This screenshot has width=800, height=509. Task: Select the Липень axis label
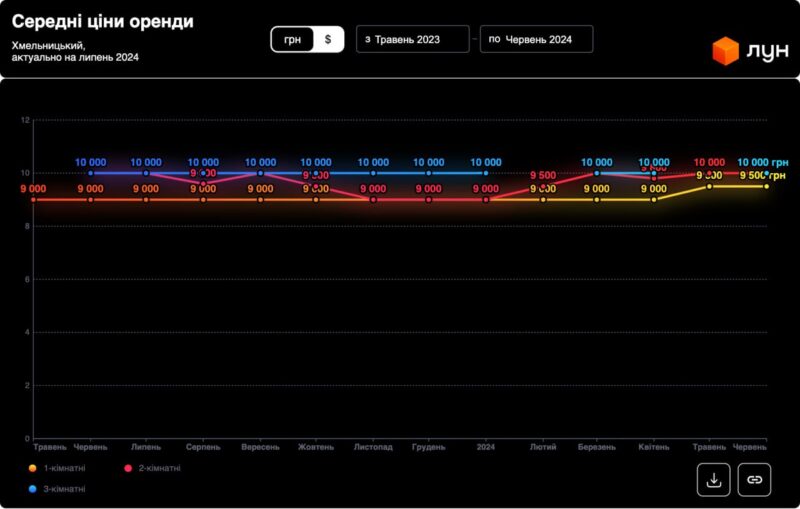pyautogui.click(x=146, y=447)
